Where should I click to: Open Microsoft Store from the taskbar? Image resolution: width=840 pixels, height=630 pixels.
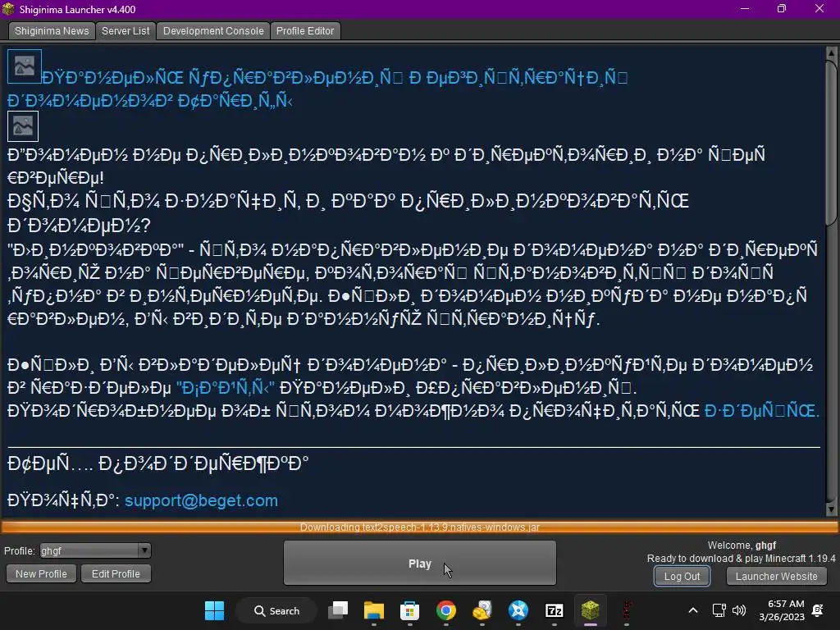[x=410, y=610]
